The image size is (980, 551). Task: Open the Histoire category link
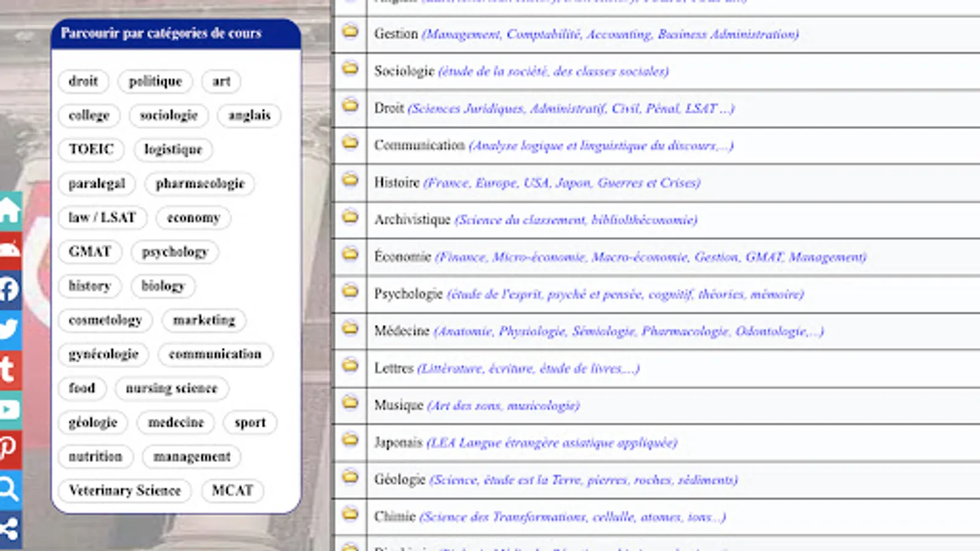(397, 182)
